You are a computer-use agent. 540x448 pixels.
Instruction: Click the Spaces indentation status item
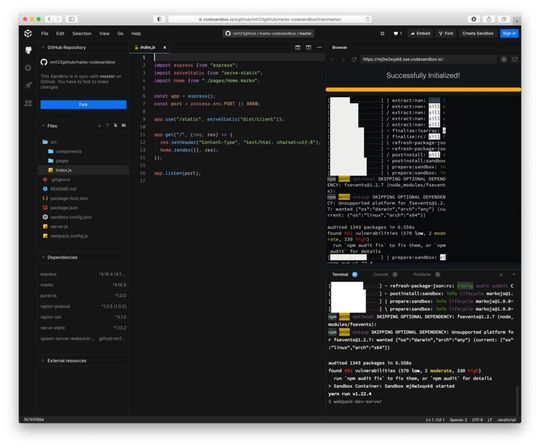click(x=458, y=420)
